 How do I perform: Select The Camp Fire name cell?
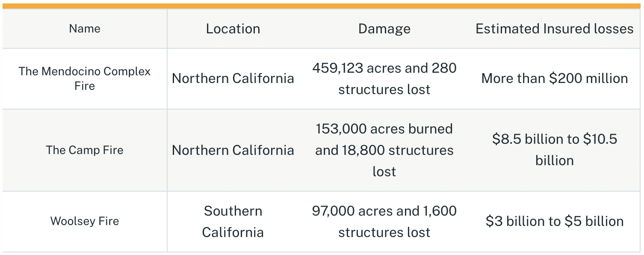coord(85,150)
